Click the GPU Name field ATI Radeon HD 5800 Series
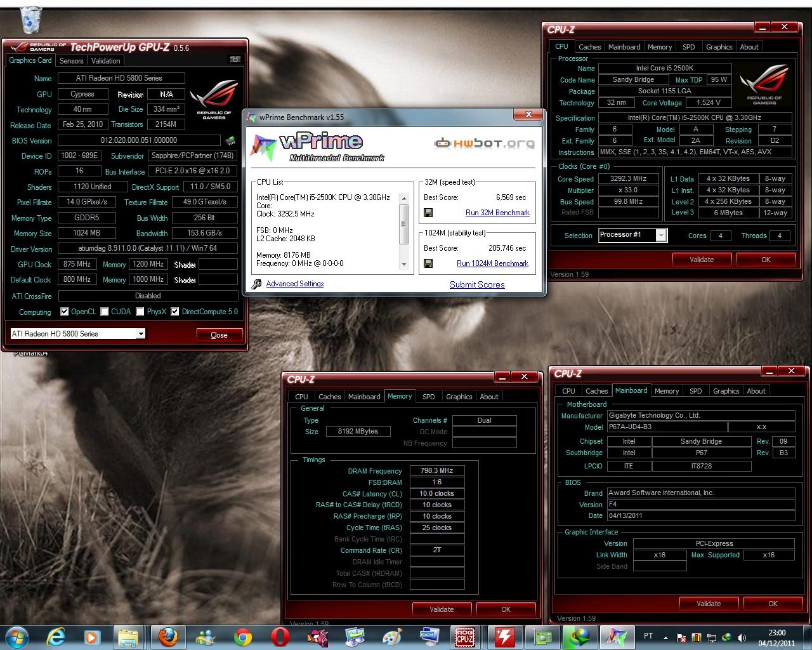Screen dimensions: 812x650 121,78
